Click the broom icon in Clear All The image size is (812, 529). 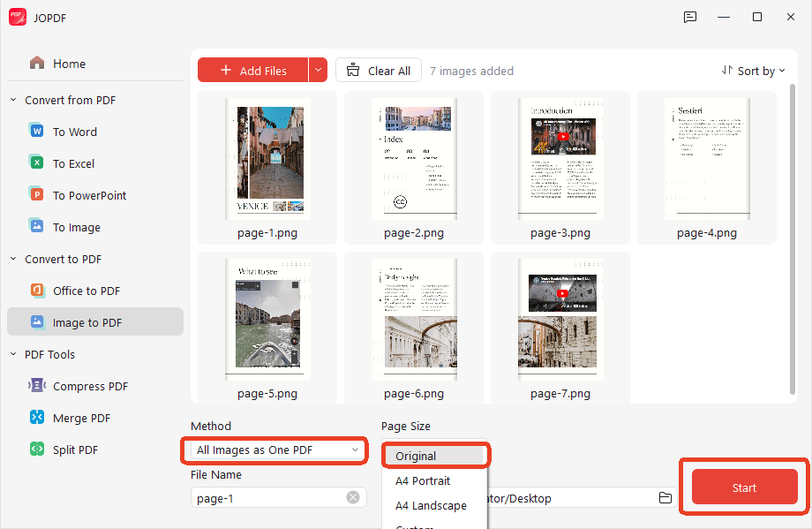pos(353,70)
